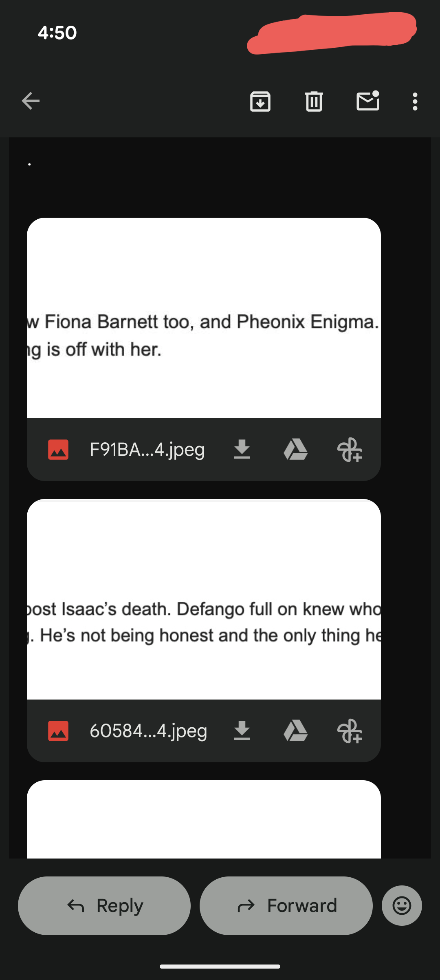Download the F91BA...4.jpeg attachment
Viewport: 440px width, 980px height.
click(242, 449)
